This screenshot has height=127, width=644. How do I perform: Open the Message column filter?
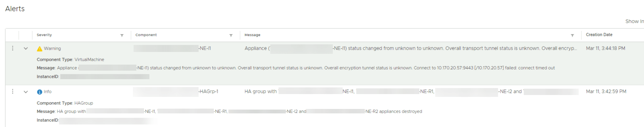pos(572,35)
